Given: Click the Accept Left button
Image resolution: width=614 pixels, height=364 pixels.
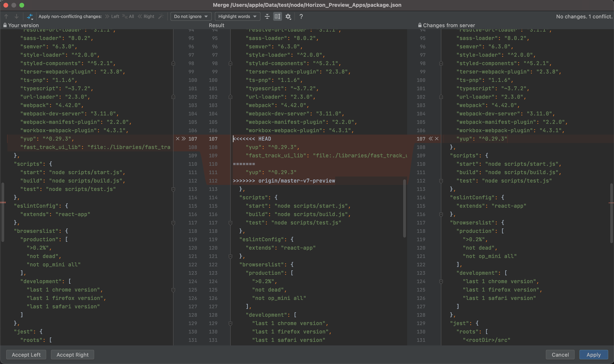Looking at the screenshot, I should (26, 355).
